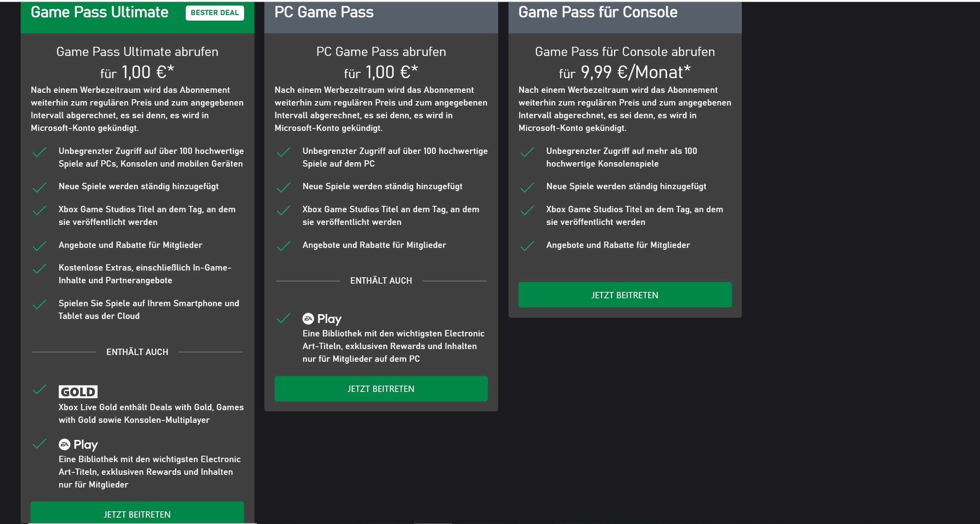Click the BESTER DEAL badge
Screen dimensions: 980x524
[x=215, y=13]
